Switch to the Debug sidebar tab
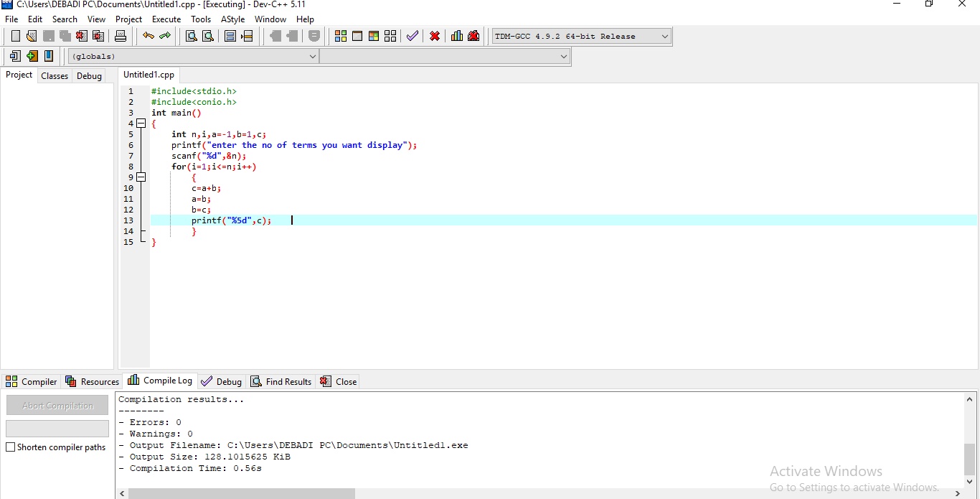Image resolution: width=980 pixels, height=499 pixels. [x=89, y=76]
